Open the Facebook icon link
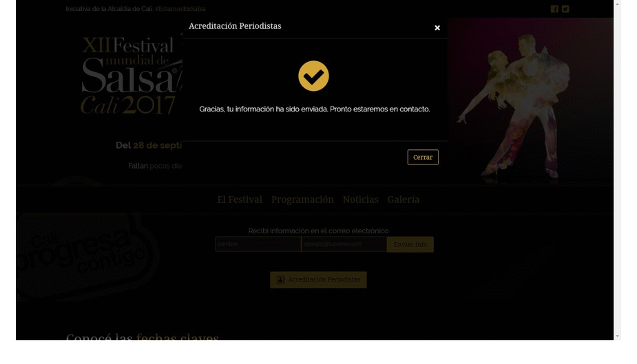This screenshot has width=637, height=364. [x=554, y=9]
